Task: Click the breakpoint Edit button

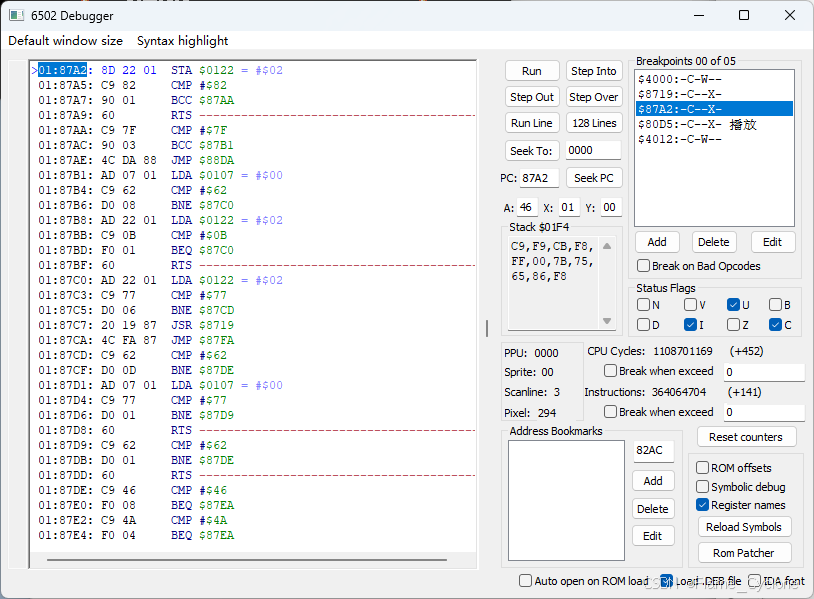Action: pos(772,242)
